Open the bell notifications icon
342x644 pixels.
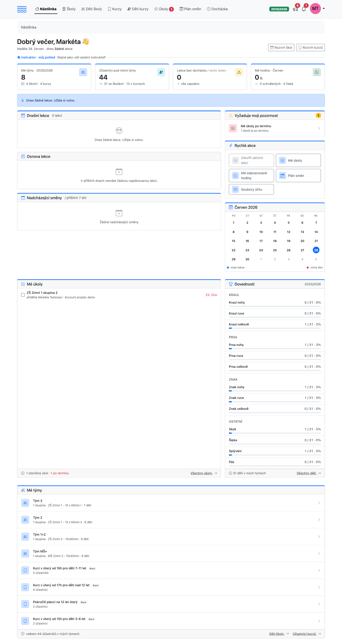click(304, 9)
